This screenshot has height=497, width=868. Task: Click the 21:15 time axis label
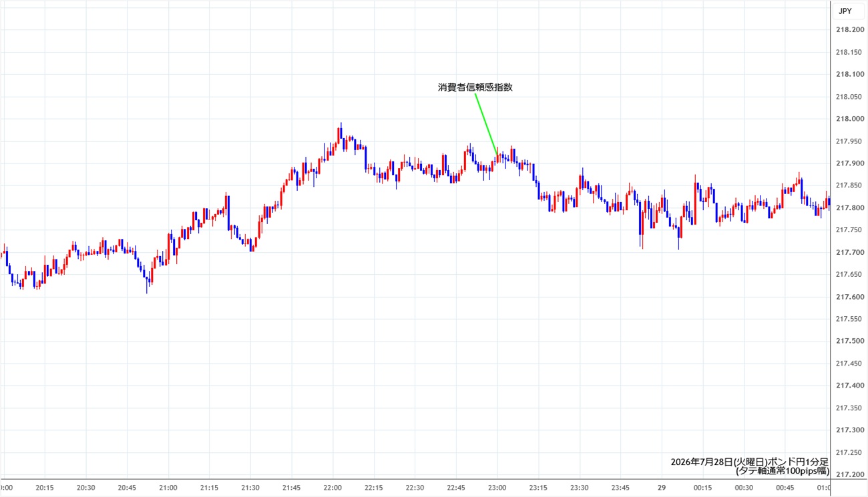[209, 488]
